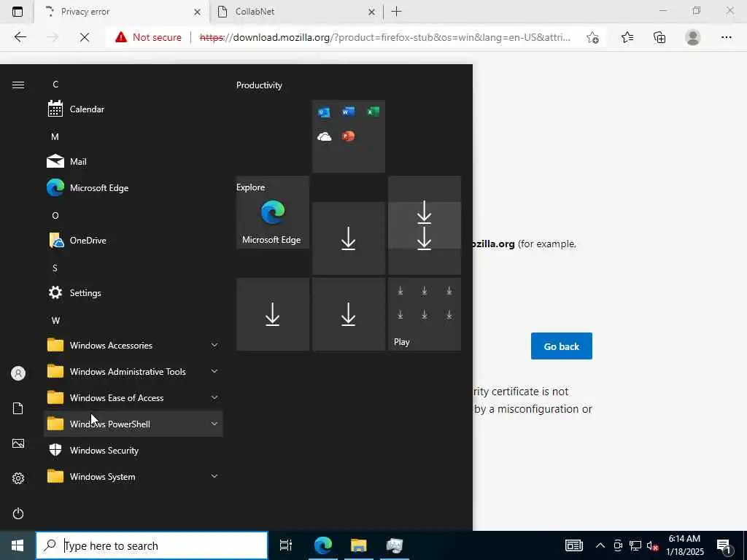
Task: Open the Windows Accessories folder
Action: pyautogui.click(x=133, y=345)
